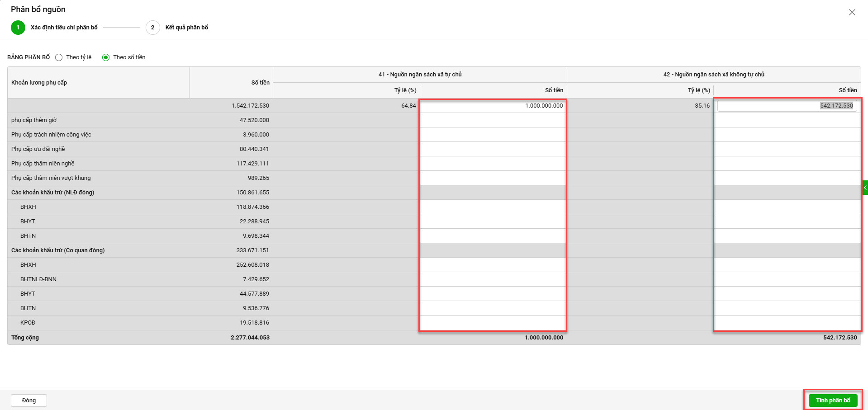Click source 41 amount cell for KPCĐ row
This screenshot has height=410, width=868.
[493, 323]
